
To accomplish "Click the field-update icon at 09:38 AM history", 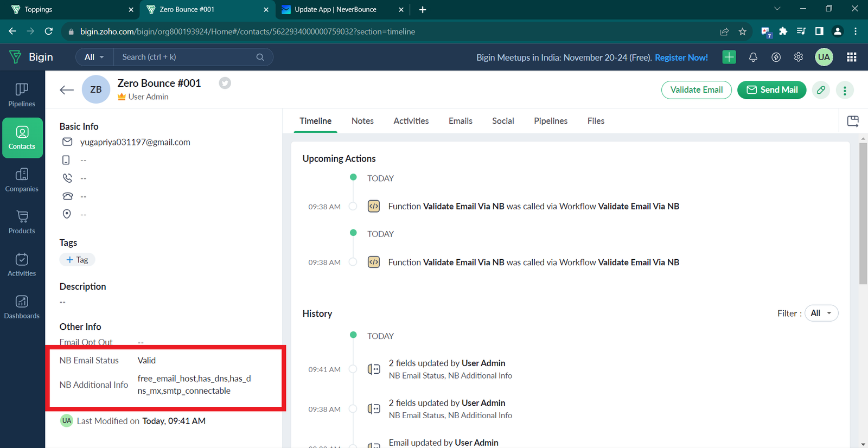I will point(374,409).
